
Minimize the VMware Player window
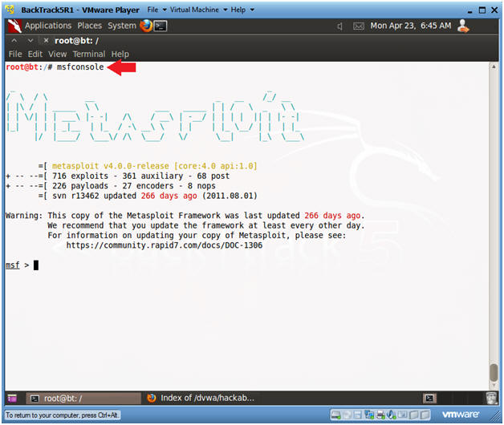tap(470, 10)
